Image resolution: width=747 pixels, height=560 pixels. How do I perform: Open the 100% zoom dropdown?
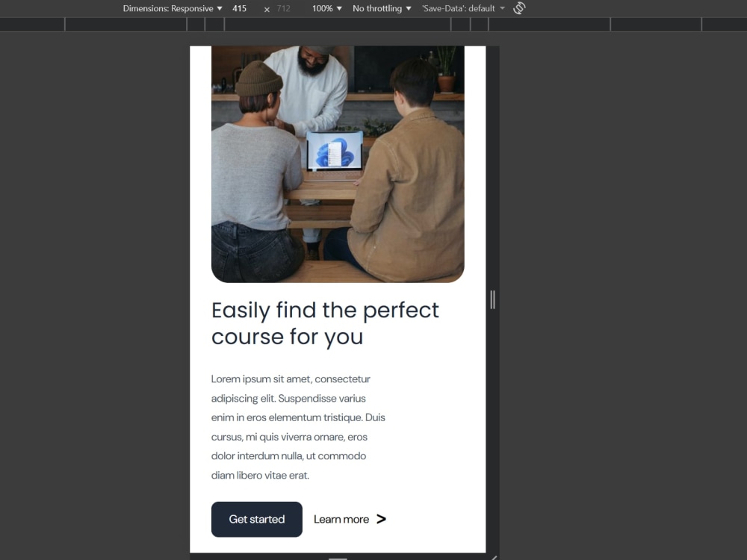click(327, 8)
